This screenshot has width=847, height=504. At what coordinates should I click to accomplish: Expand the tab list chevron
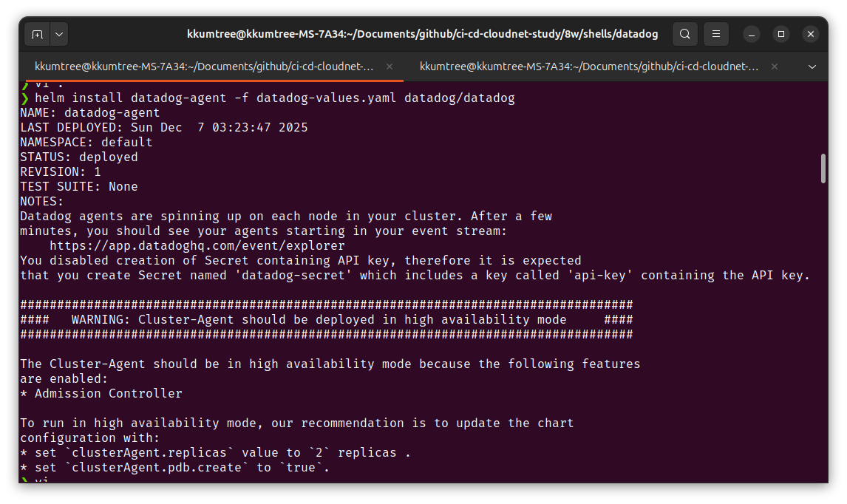812,67
